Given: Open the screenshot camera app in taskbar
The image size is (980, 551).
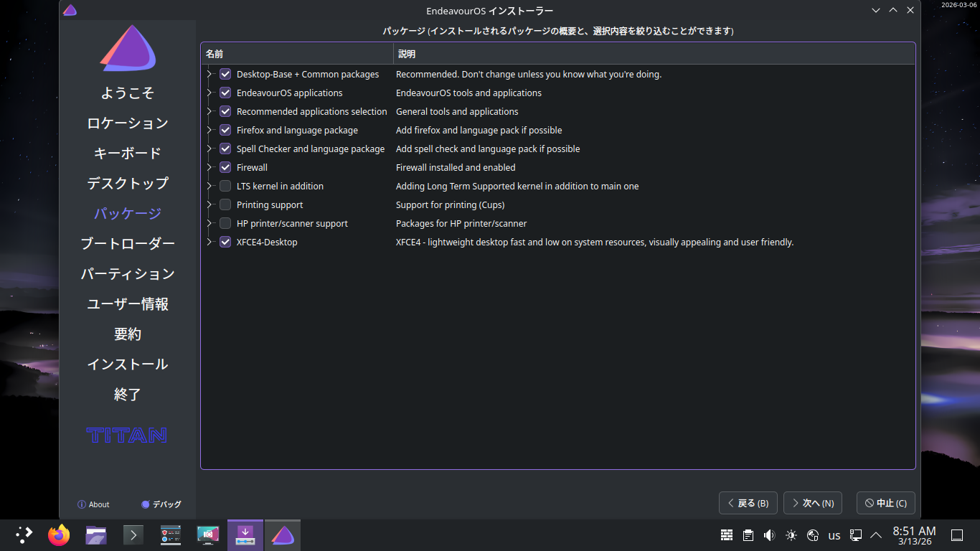Looking at the screenshot, I should (208, 535).
